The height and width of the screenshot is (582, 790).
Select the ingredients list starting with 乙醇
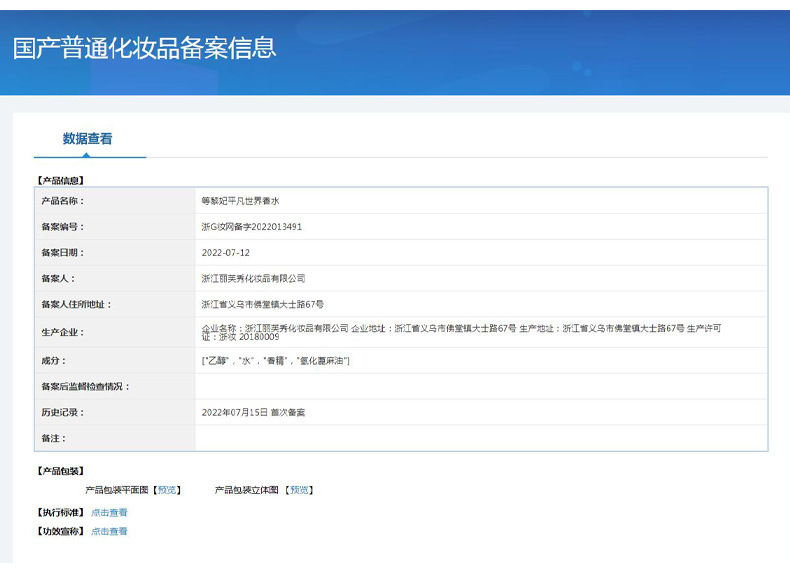coord(276,361)
